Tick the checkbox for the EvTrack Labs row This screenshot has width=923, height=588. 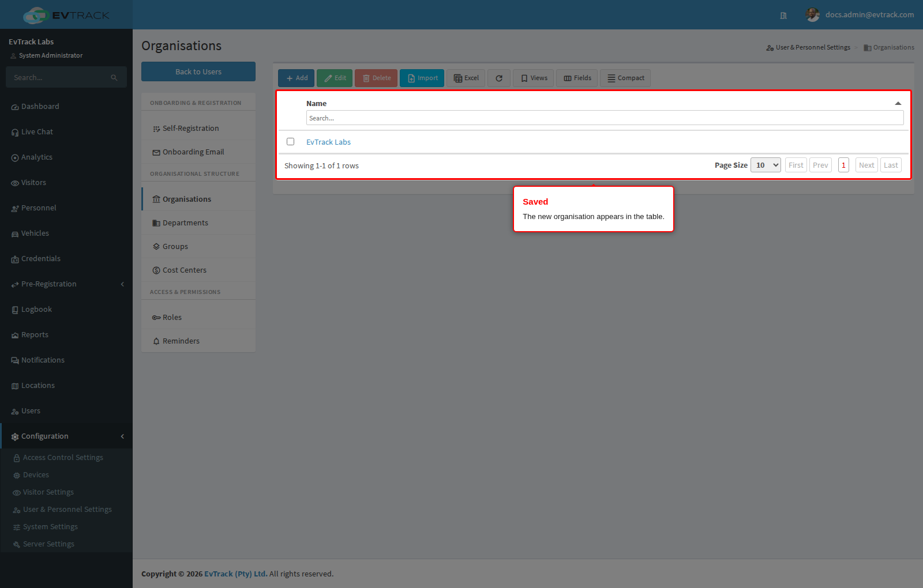(x=291, y=142)
